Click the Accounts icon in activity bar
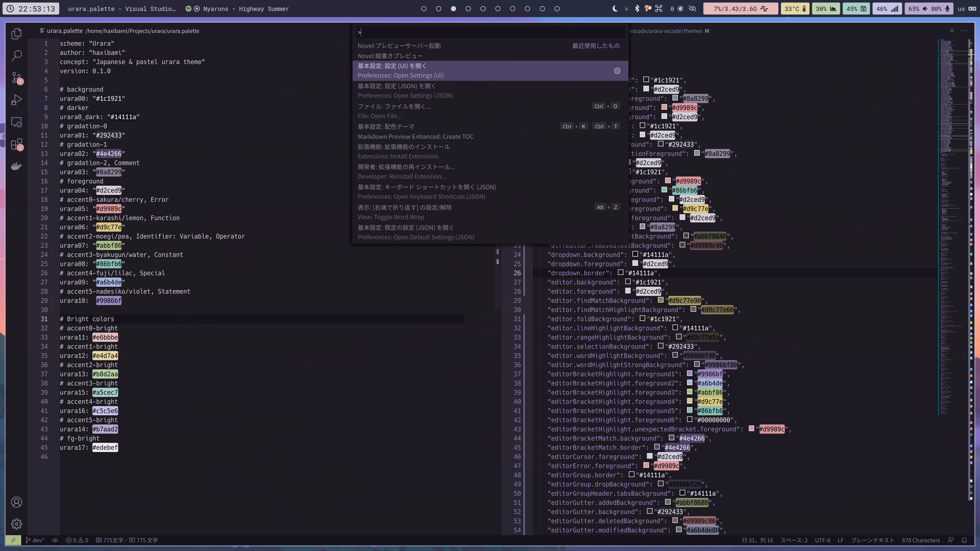The image size is (980, 551). tap(16, 502)
